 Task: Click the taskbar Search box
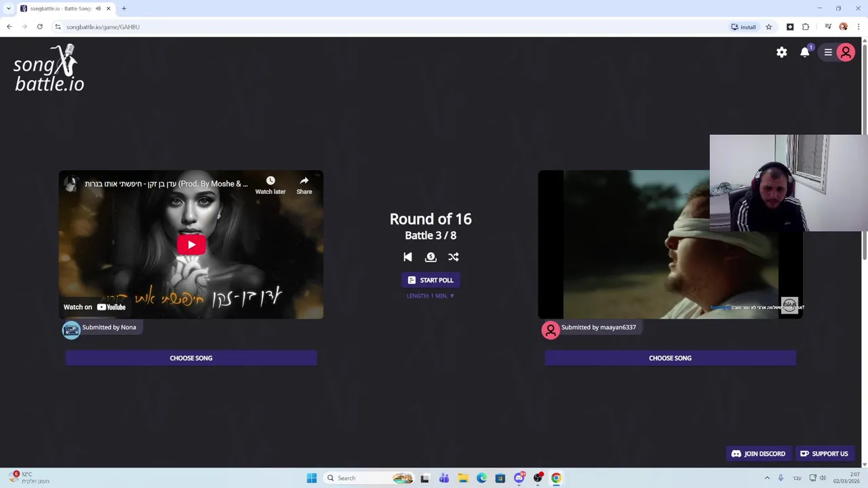point(368,478)
